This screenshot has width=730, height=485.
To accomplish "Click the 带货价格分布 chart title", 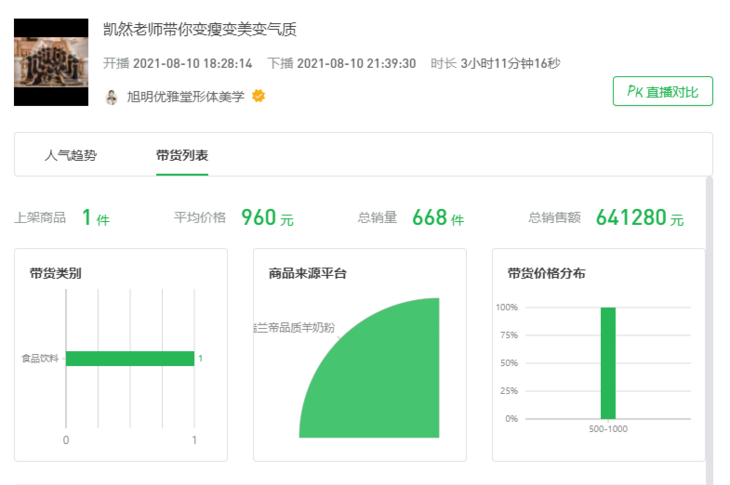I will 546,273.
